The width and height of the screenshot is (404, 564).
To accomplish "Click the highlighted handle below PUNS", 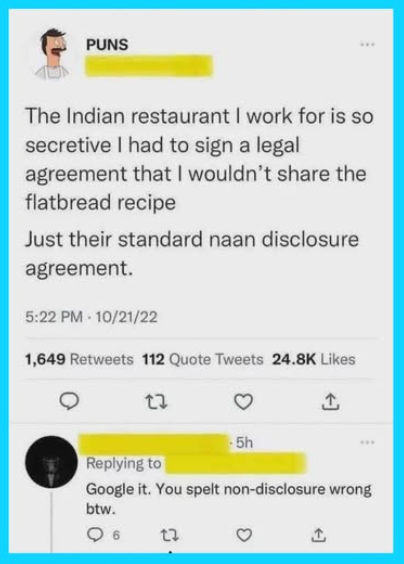I will click(149, 66).
